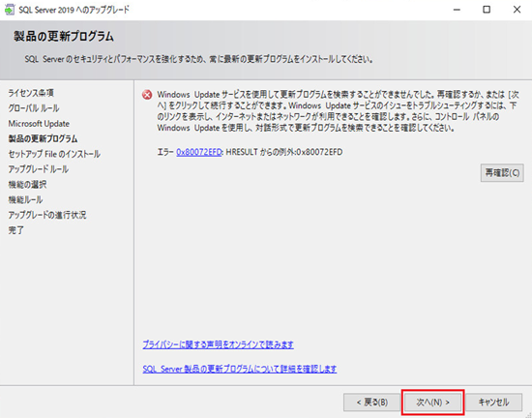Select the アップグレードの進行状況 step
532x418 pixels.
pos(47,215)
